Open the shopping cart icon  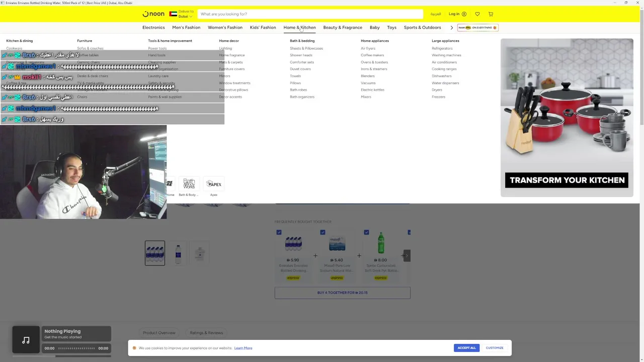click(491, 14)
